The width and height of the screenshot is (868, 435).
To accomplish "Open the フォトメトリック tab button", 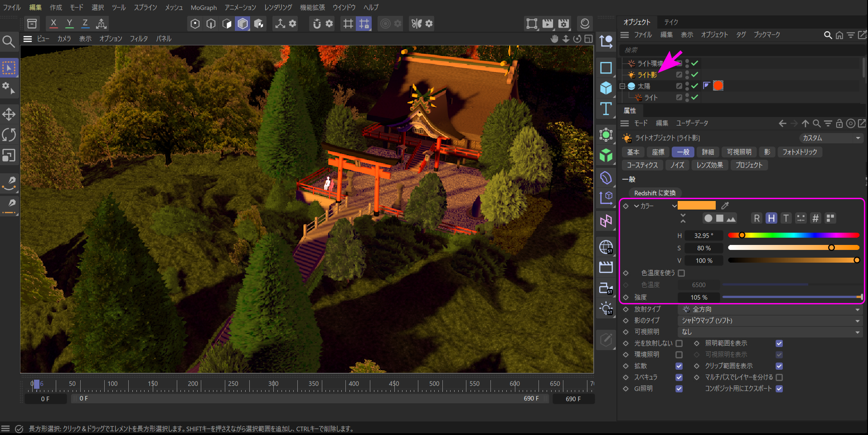I will 800,152.
